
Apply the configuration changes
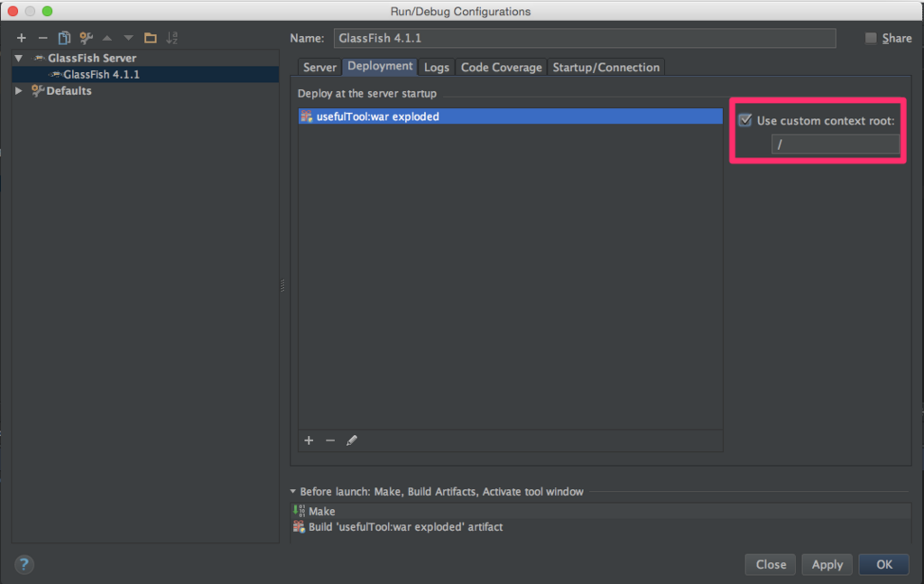tap(827, 564)
